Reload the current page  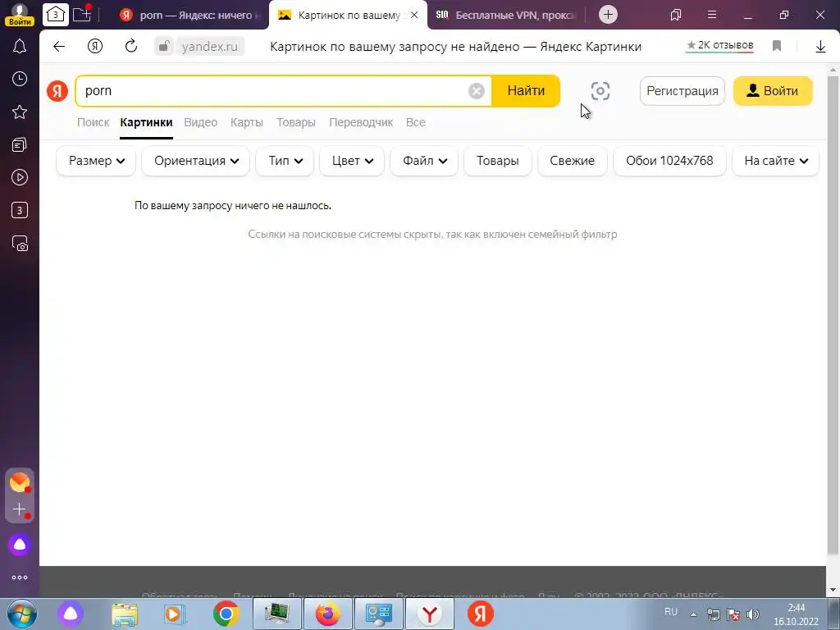pyautogui.click(x=130, y=47)
